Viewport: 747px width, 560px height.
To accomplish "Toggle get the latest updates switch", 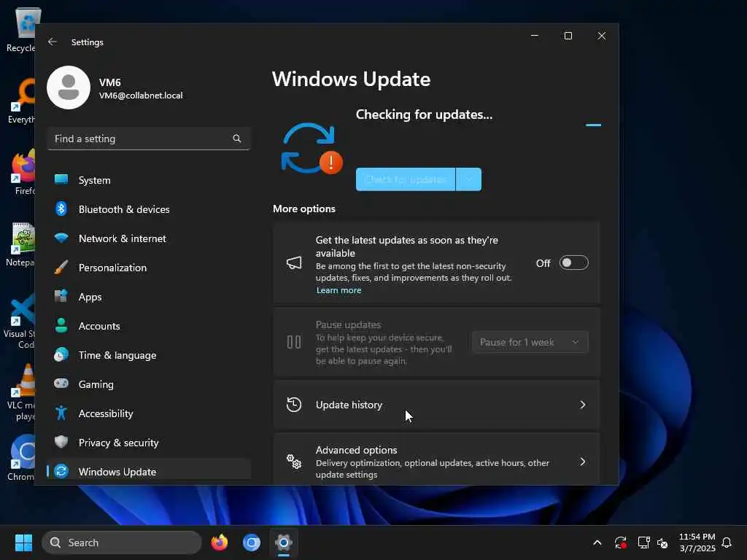I will [x=573, y=262].
